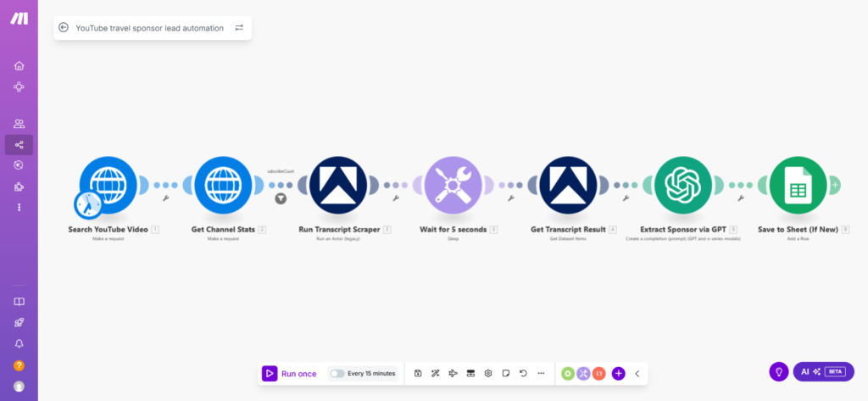Click the wrench between GPT and Save to Sheet

pos(741,198)
